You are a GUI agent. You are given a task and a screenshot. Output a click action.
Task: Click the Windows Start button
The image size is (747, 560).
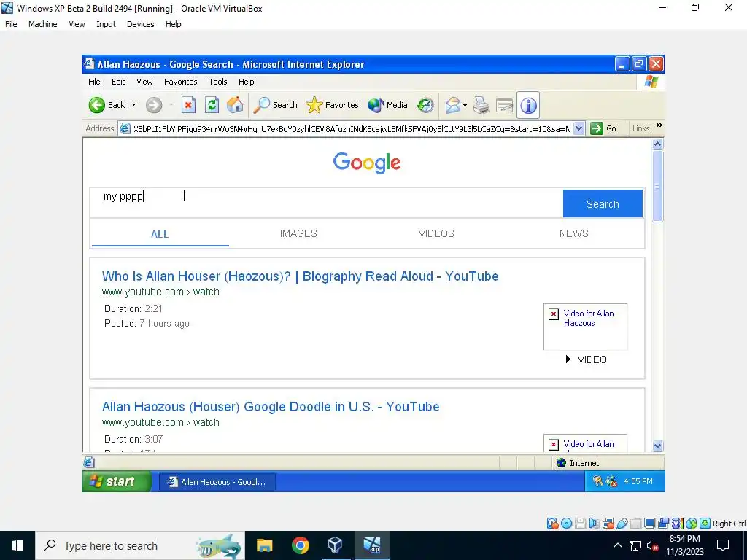coord(18,545)
